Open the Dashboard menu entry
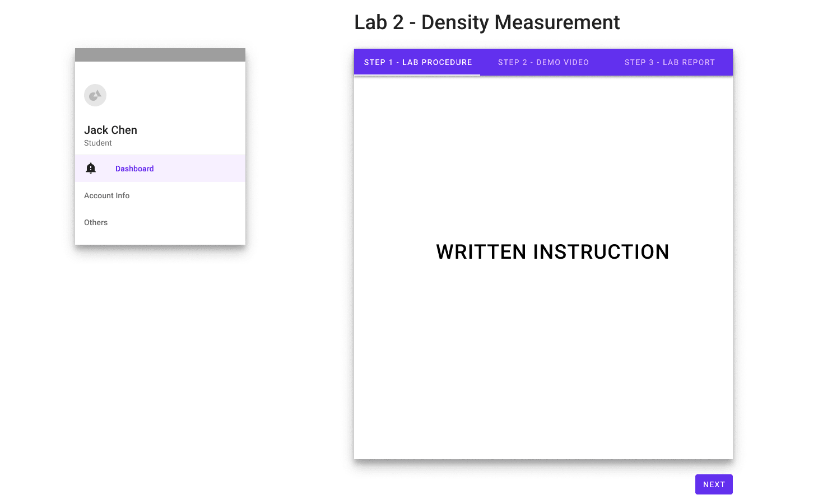The height and width of the screenshot is (504, 818). coord(134,169)
